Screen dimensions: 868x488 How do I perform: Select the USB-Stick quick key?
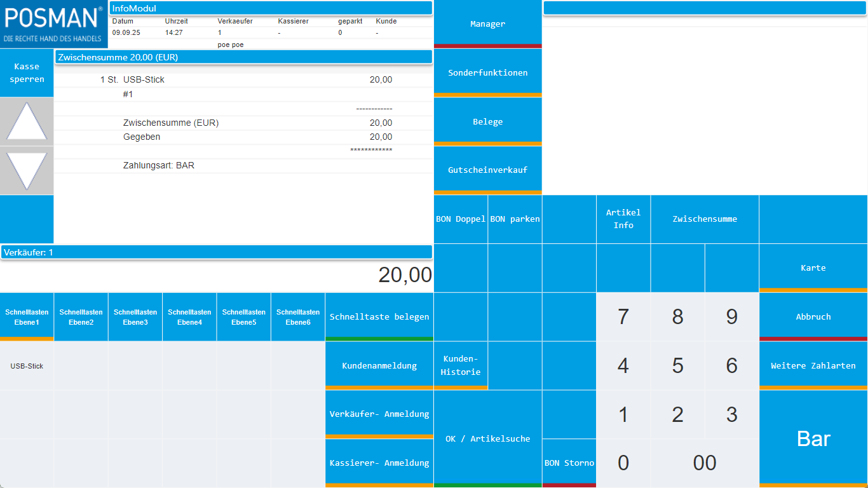click(x=27, y=366)
